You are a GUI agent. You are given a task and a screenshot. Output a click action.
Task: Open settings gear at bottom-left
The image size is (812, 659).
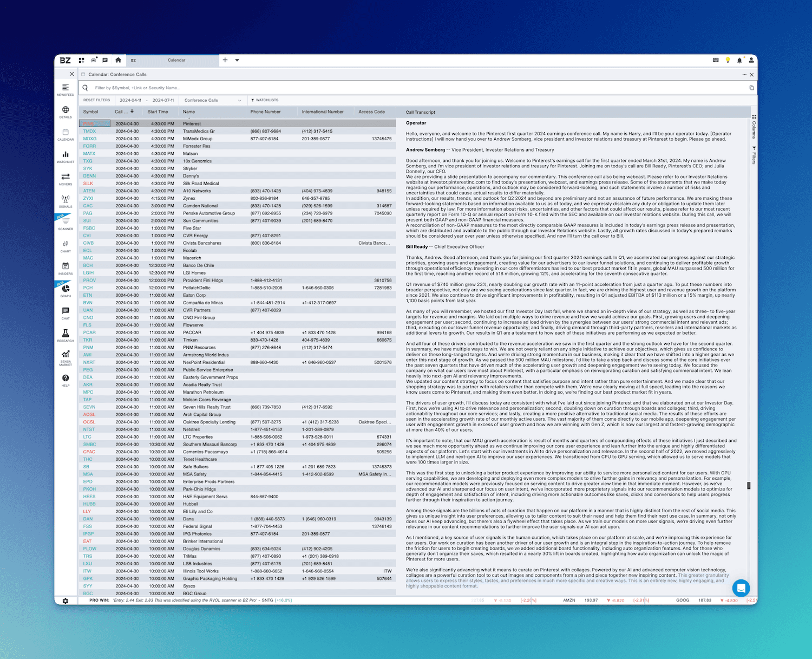(x=66, y=601)
